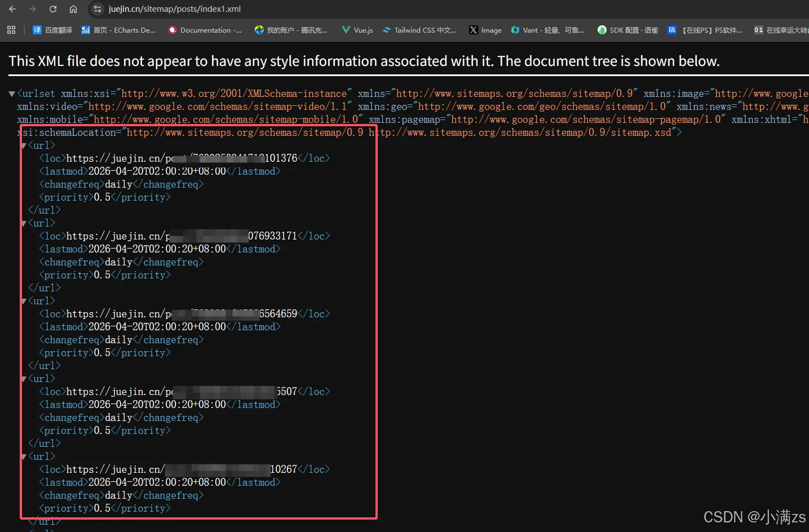
Task: Open the Vant component library bookmark
Action: 547,30
